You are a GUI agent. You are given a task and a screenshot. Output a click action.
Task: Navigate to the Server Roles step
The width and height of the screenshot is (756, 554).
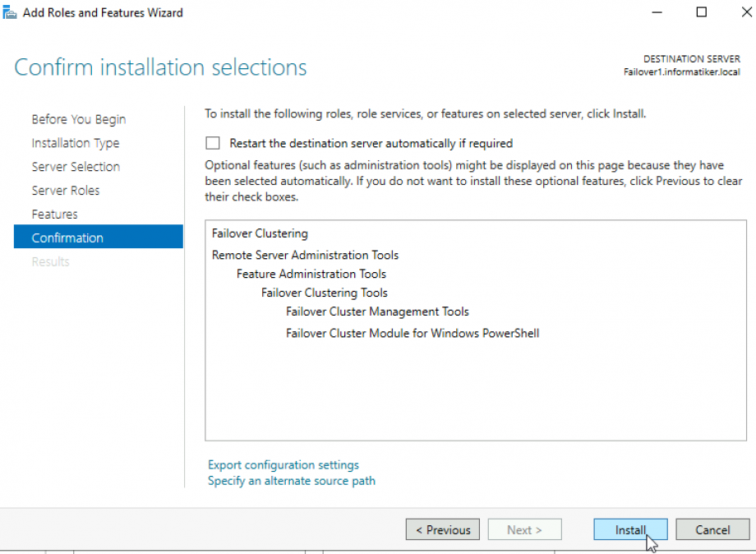66,190
